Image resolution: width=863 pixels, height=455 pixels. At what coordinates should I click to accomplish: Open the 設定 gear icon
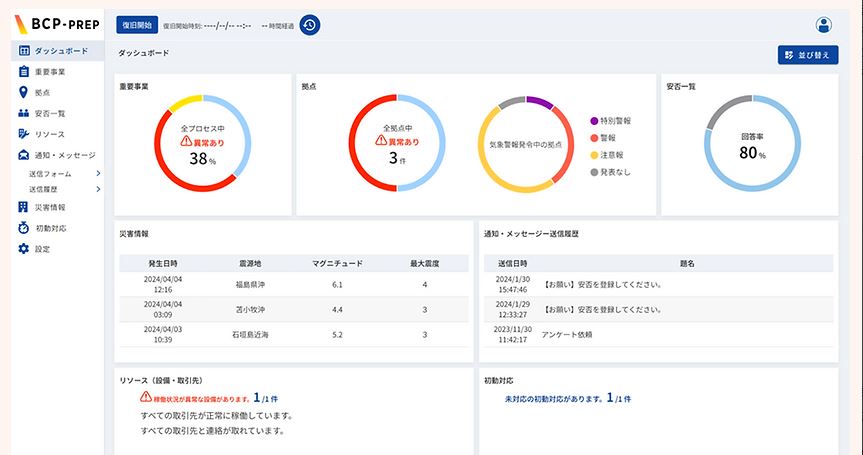[x=24, y=248]
